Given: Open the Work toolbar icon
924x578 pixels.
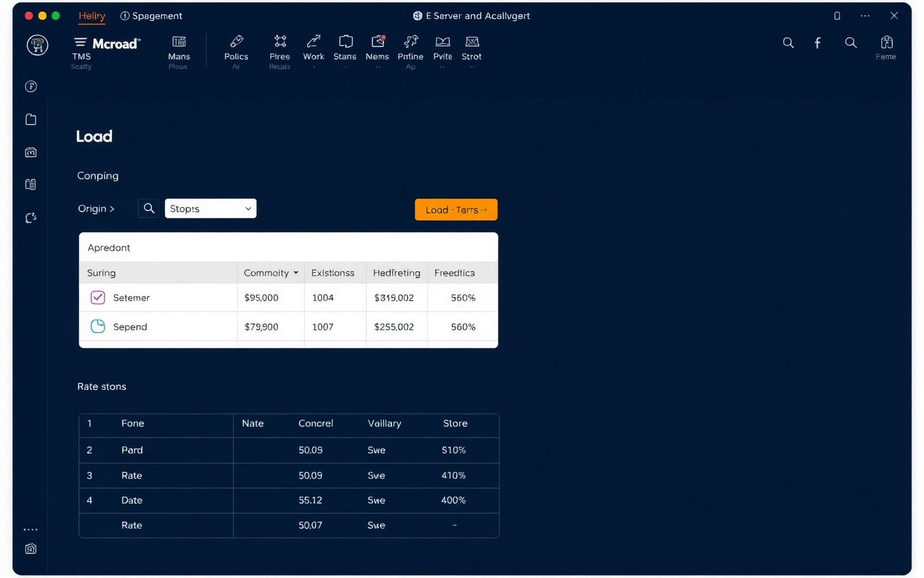Looking at the screenshot, I should 314,42.
